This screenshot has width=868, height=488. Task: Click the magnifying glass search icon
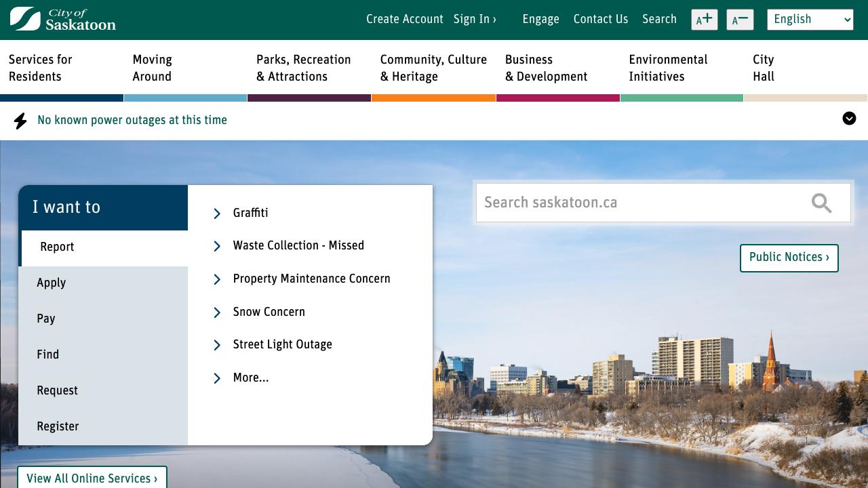coord(821,203)
